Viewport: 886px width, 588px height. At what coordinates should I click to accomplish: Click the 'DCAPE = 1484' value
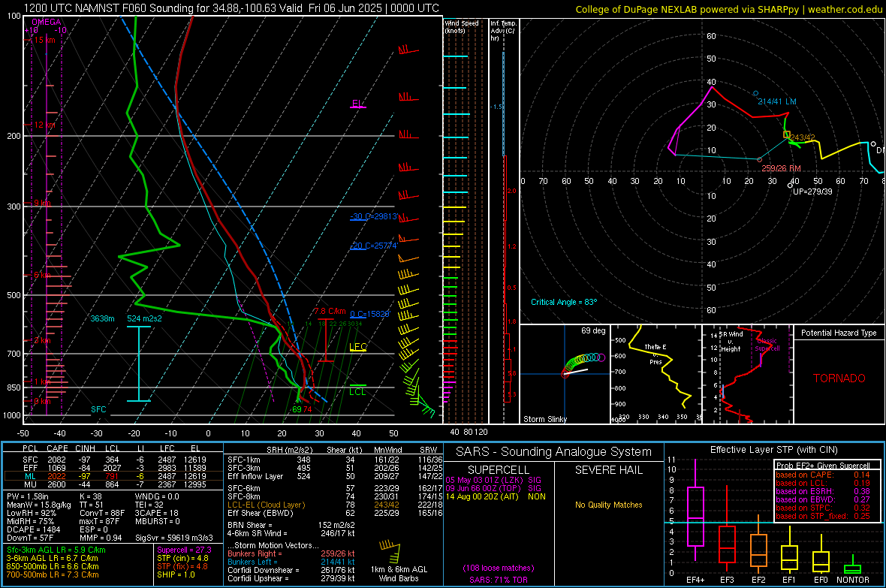(x=33, y=529)
